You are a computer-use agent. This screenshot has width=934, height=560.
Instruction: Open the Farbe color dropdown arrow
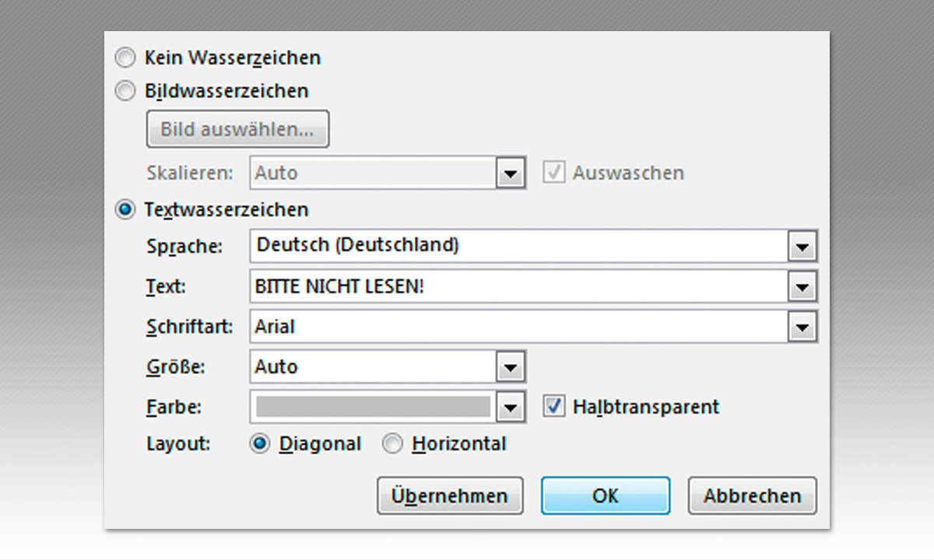click(x=509, y=406)
